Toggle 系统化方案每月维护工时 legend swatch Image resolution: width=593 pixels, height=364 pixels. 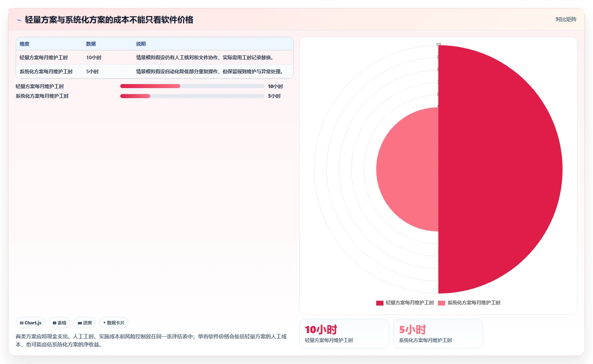click(442, 303)
